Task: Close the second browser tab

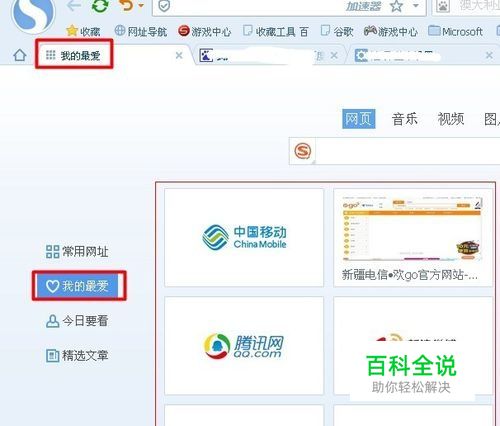Action: 334,55
